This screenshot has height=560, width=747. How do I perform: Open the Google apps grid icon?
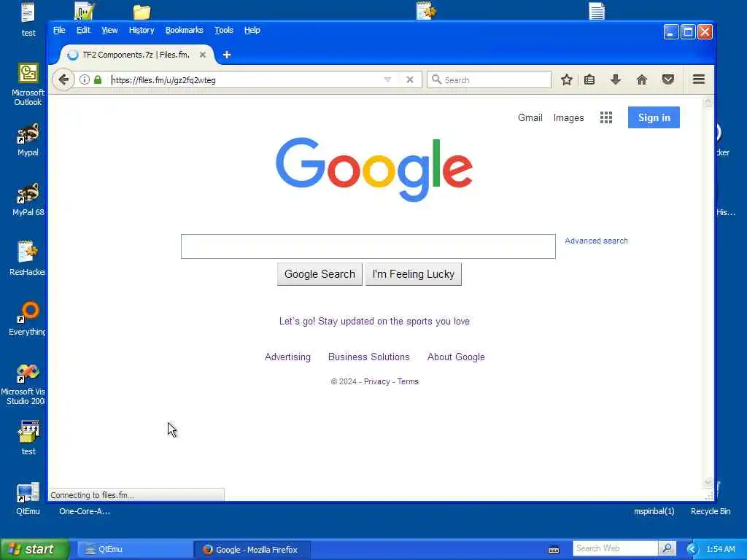point(606,117)
